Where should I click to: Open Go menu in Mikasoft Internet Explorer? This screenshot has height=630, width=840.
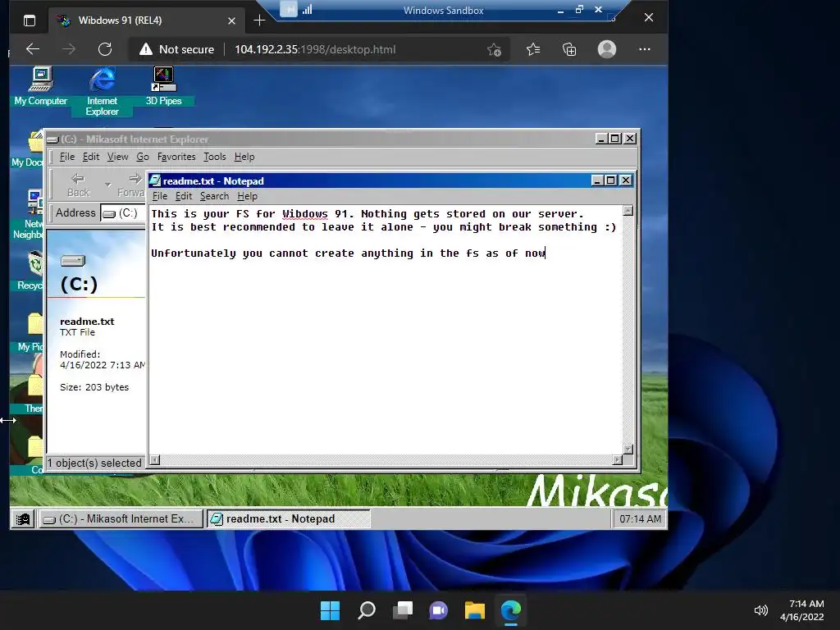(x=143, y=157)
